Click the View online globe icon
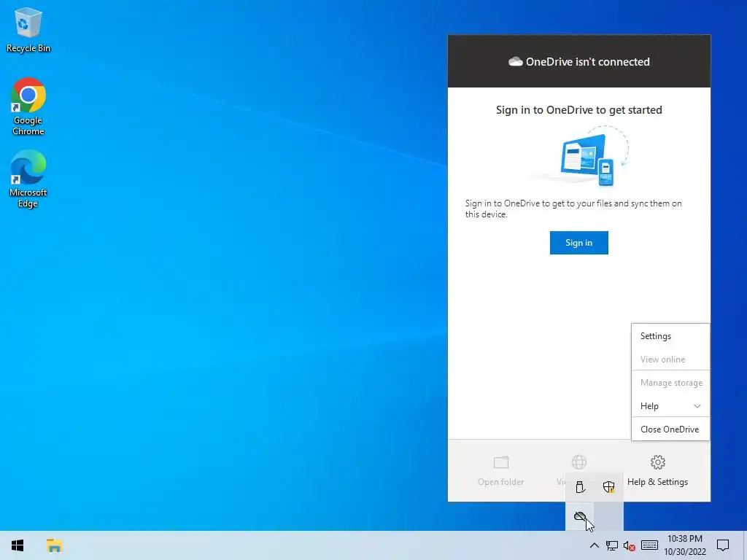The image size is (747, 560). click(578, 462)
